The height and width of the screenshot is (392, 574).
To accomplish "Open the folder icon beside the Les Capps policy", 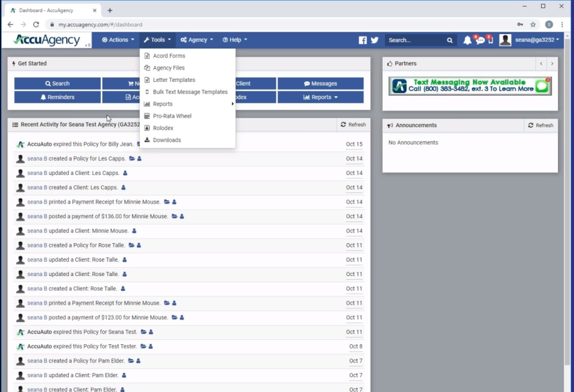I will tap(131, 158).
